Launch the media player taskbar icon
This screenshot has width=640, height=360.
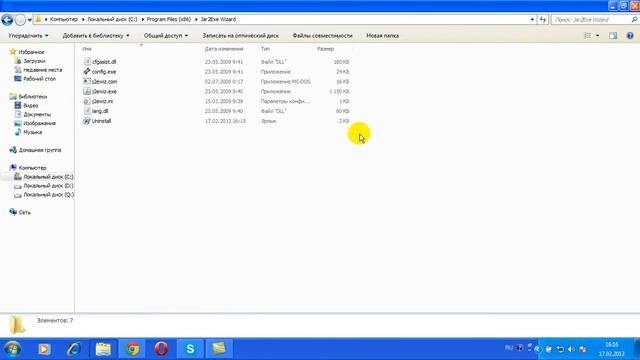[x=44, y=349]
